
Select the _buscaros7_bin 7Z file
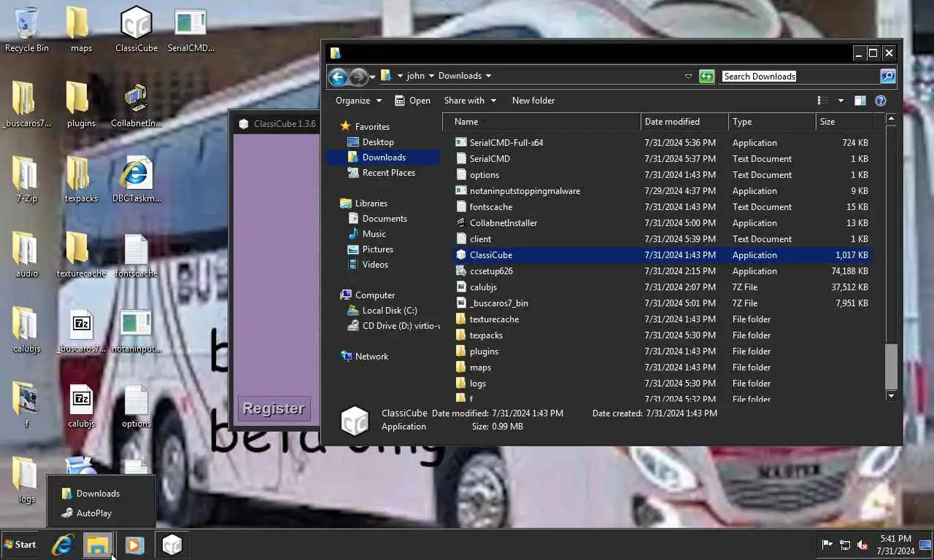click(x=660, y=303)
